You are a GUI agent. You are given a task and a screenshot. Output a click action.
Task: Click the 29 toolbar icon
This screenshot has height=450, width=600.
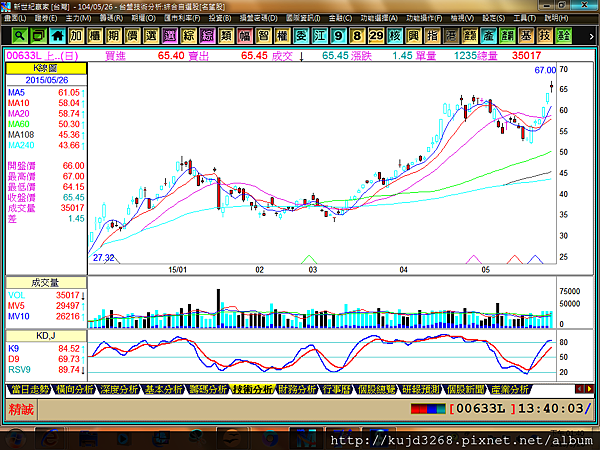pyautogui.click(x=376, y=36)
